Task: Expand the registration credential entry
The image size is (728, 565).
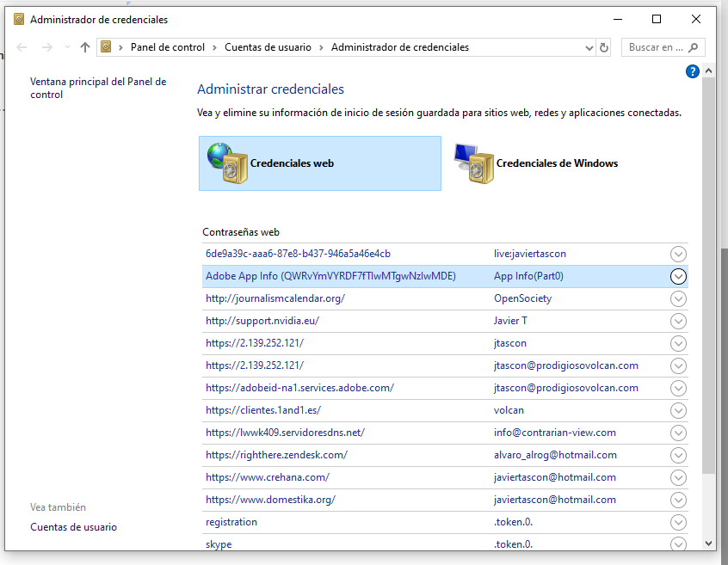Action: coord(678,521)
